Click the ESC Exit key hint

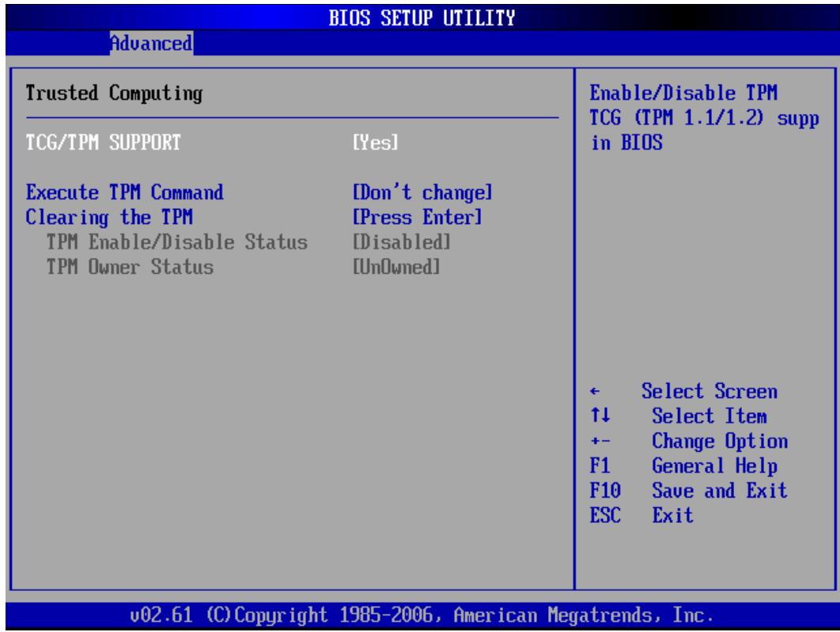click(x=641, y=515)
